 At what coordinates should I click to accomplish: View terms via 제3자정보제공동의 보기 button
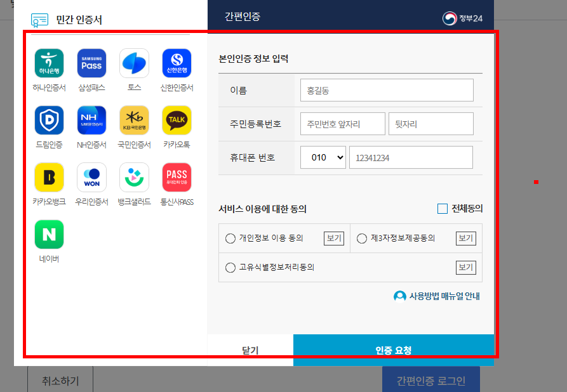tap(465, 238)
